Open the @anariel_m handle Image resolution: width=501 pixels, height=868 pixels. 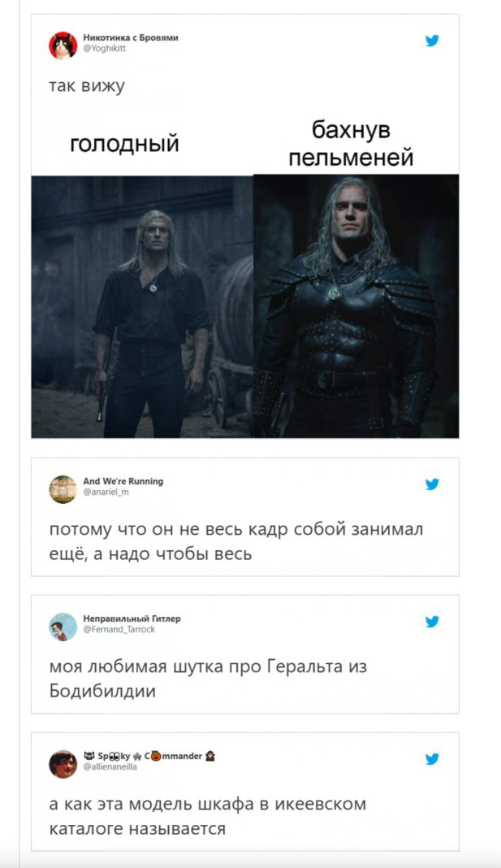(106, 492)
